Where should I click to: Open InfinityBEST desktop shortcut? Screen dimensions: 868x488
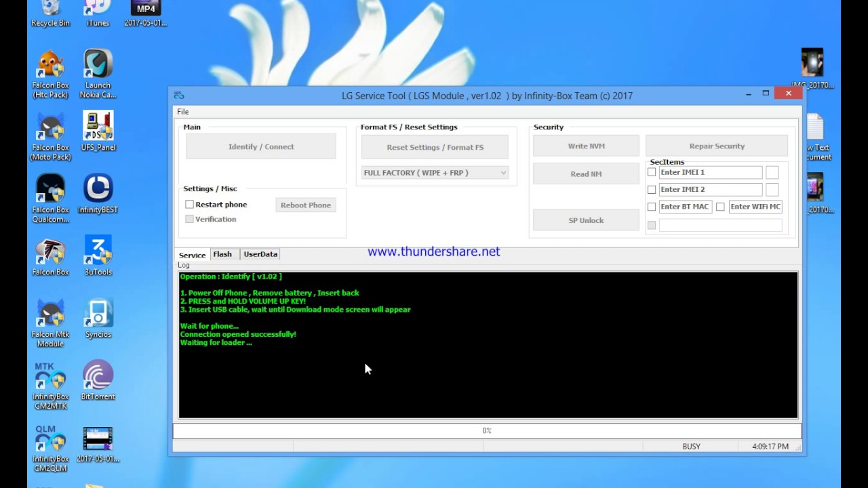pyautogui.click(x=98, y=194)
